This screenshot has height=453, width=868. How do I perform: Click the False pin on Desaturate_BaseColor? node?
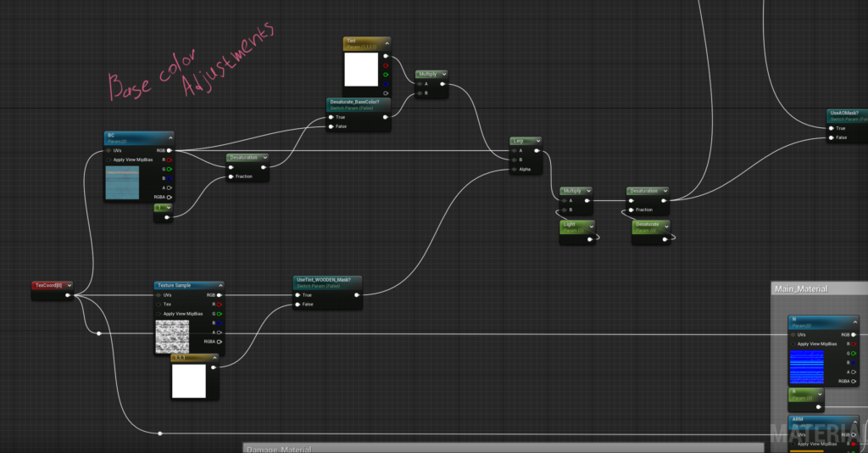331,126
